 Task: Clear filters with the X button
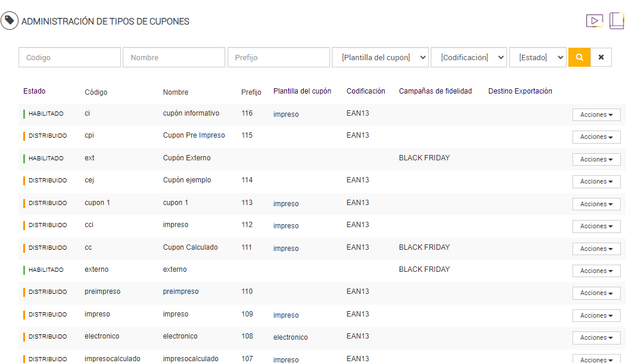(x=601, y=57)
